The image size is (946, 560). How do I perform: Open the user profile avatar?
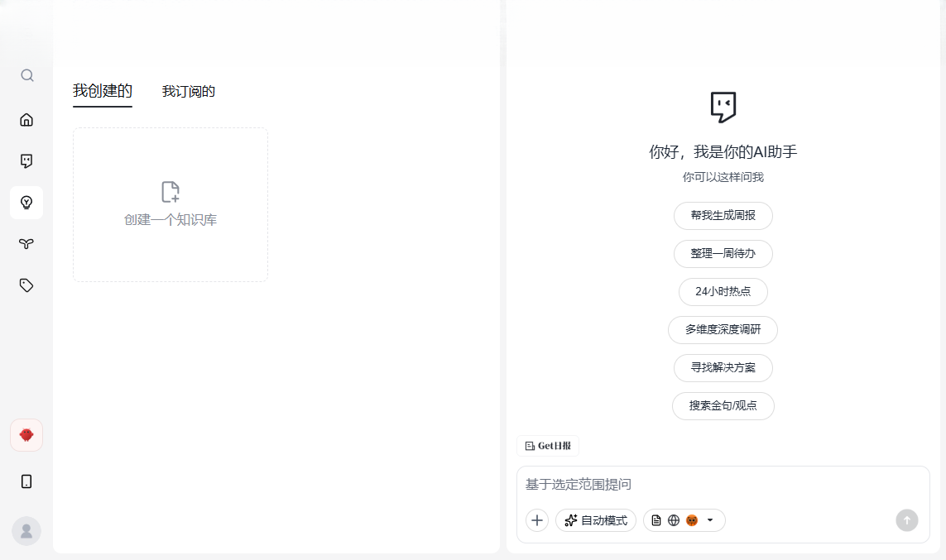(26, 531)
